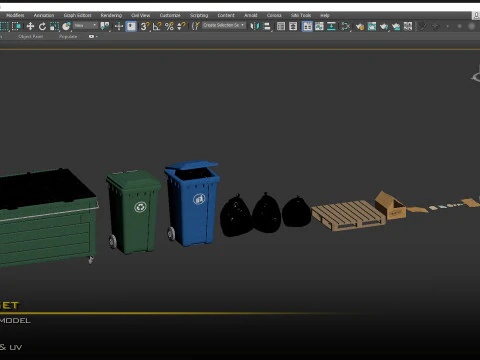Activate the Select and Scale tool
Image resolution: width=480 pixels, height=360 pixels.
point(54,26)
